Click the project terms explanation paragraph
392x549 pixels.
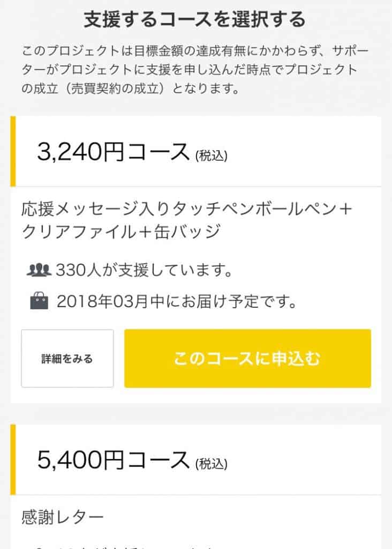click(x=195, y=70)
